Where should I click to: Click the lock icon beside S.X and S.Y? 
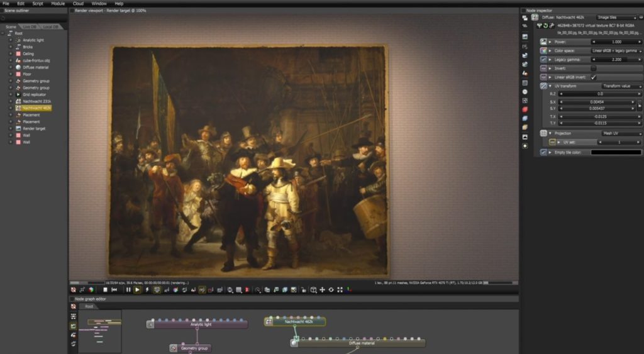640,105
